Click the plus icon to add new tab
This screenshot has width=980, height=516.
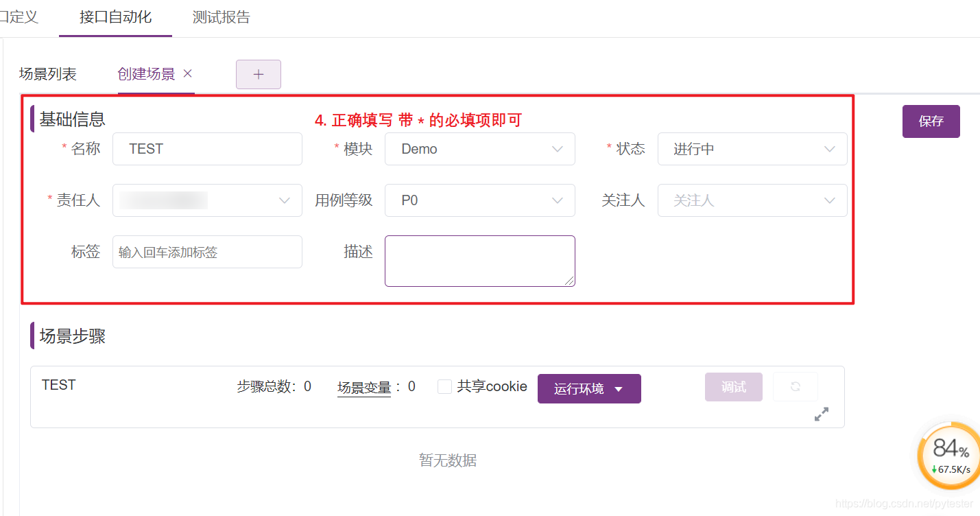pos(258,75)
